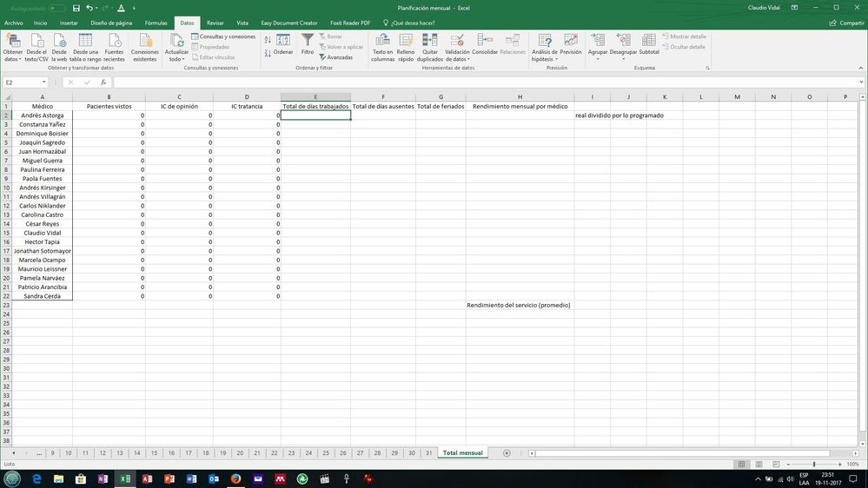868x488 pixels.
Task: Click Actualizar todo refresh icon
Action: (176, 42)
